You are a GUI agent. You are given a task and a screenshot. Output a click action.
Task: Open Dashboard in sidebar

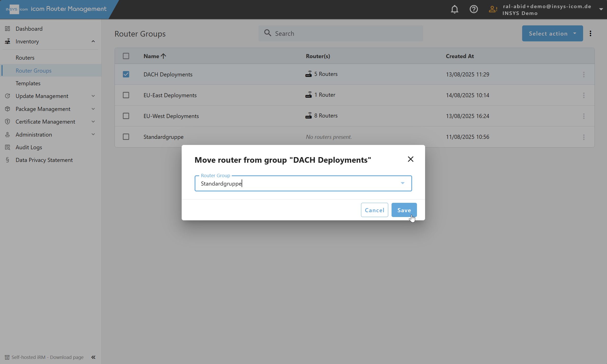tap(29, 29)
